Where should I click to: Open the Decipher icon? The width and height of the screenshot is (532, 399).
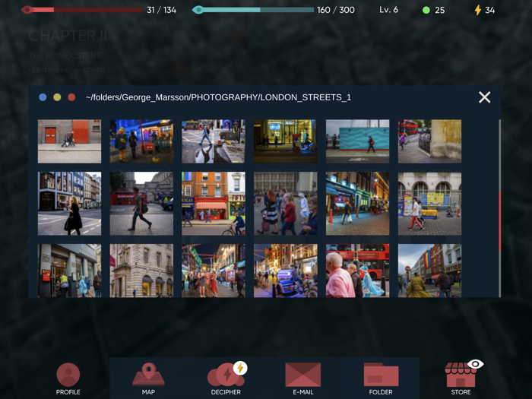tap(226, 374)
